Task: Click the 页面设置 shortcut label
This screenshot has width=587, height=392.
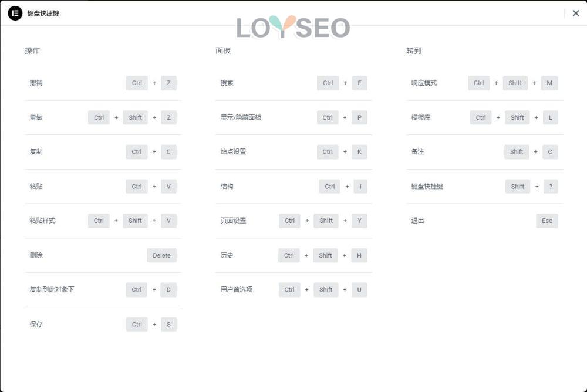Action: point(233,221)
